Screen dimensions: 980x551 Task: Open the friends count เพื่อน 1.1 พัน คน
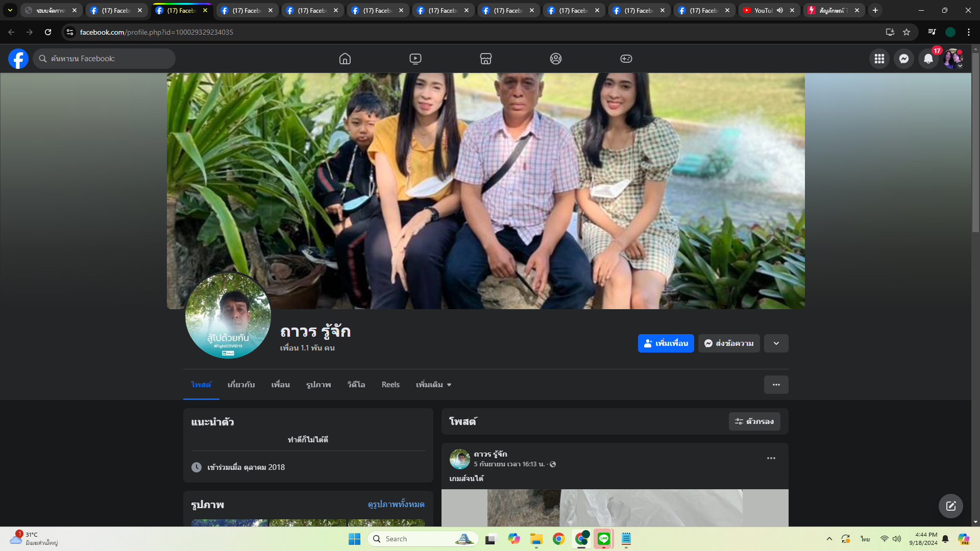(307, 348)
